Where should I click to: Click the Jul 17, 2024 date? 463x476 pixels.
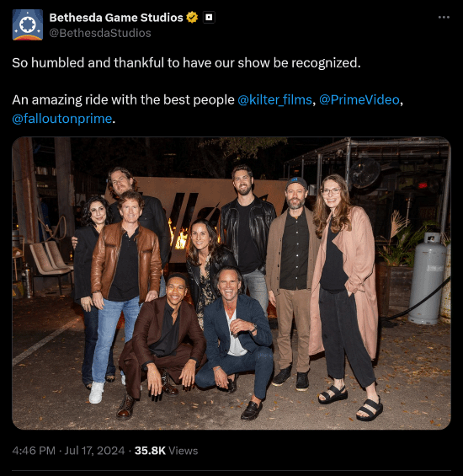tap(94, 451)
